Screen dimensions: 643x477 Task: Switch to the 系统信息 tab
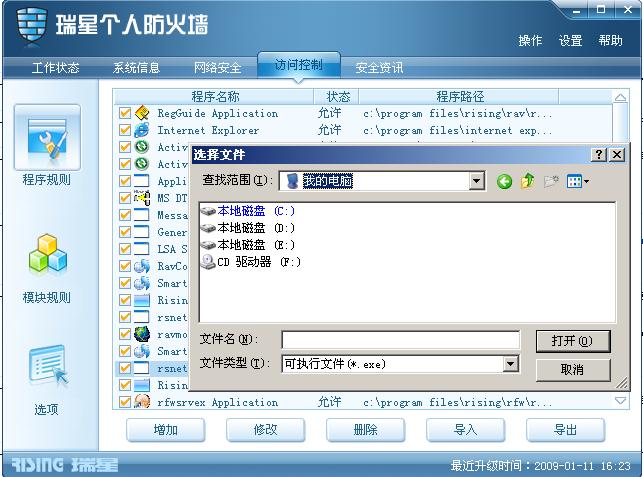[x=136, y=67]
